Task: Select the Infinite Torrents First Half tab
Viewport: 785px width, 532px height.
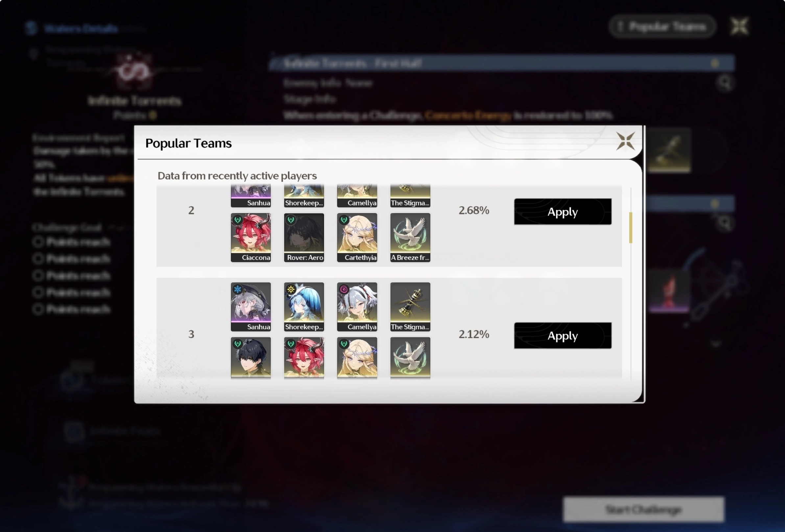Action: [501, 63]
